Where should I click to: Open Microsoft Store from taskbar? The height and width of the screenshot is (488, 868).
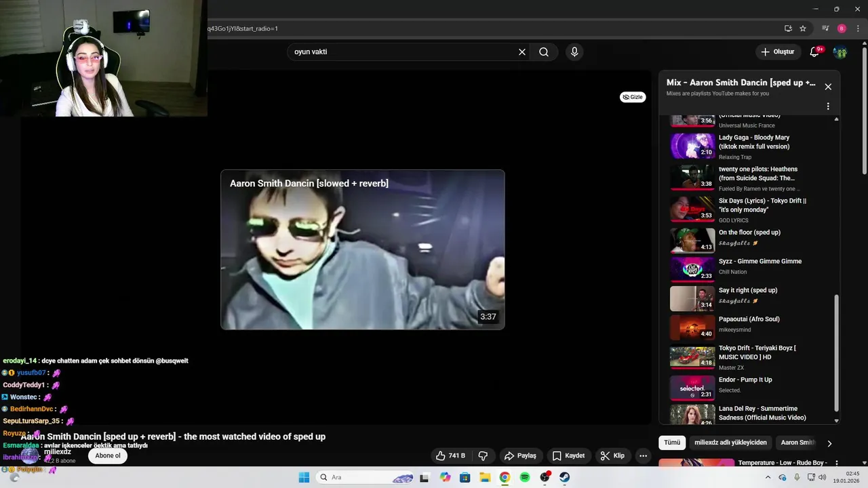point(465,477)
